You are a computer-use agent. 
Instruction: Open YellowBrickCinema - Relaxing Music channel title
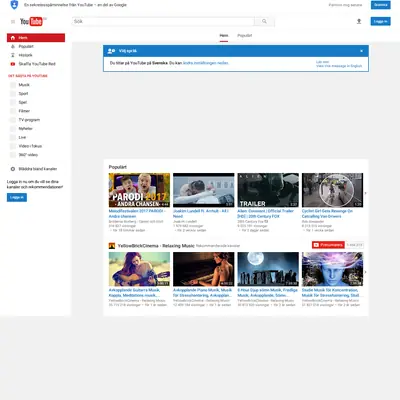click(x=156, y=246)
